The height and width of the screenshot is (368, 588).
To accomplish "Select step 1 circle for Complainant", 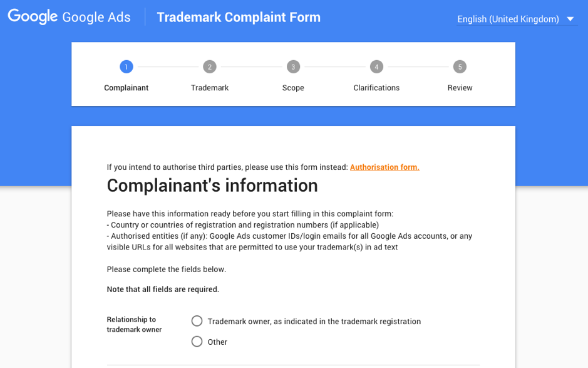I will [x=126, y=66].
